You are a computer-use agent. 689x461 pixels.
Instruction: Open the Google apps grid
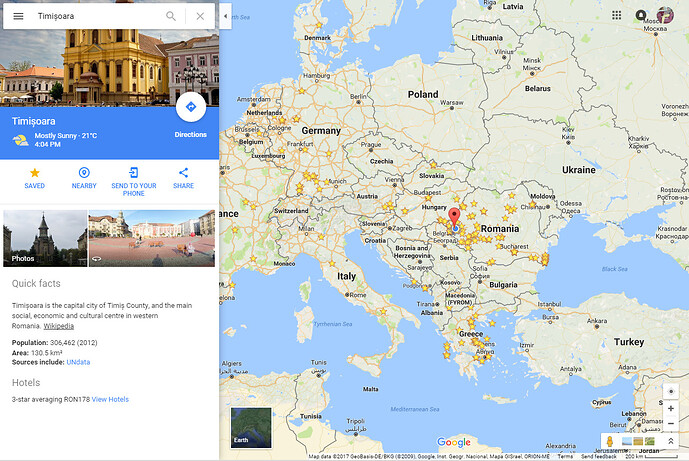point(616,15)
